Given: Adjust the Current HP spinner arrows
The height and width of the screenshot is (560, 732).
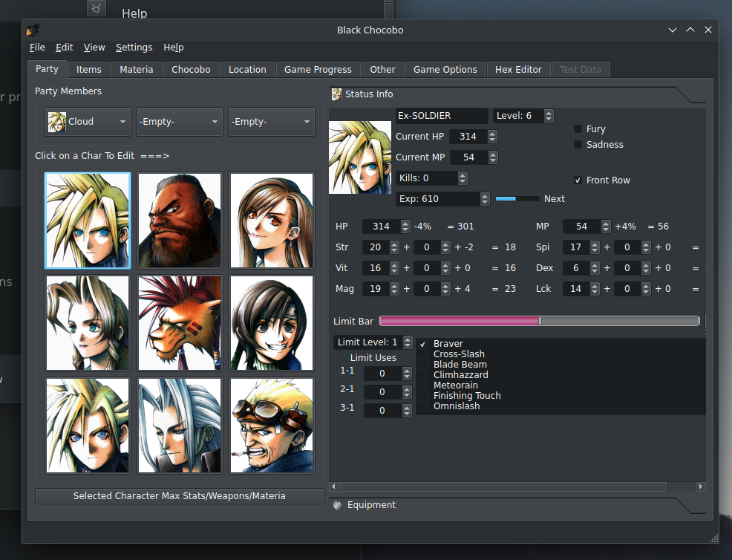Looking at the screenshot, I should click(492, 137).
